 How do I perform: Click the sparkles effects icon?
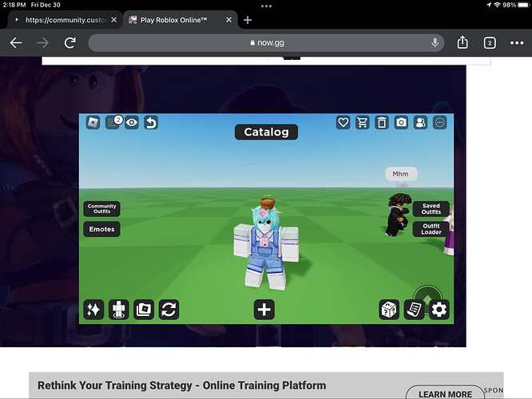click(x=93, y=310)
